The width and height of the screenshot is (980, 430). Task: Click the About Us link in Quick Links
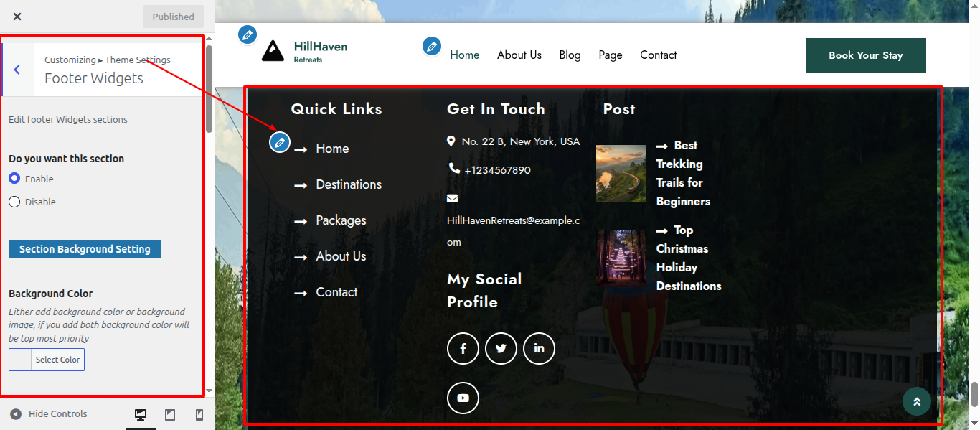341,256
